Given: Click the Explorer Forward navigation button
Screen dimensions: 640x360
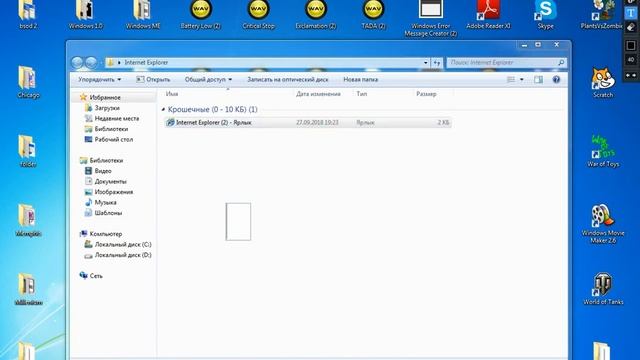Looking at the screenshot, I should point(91,62).
